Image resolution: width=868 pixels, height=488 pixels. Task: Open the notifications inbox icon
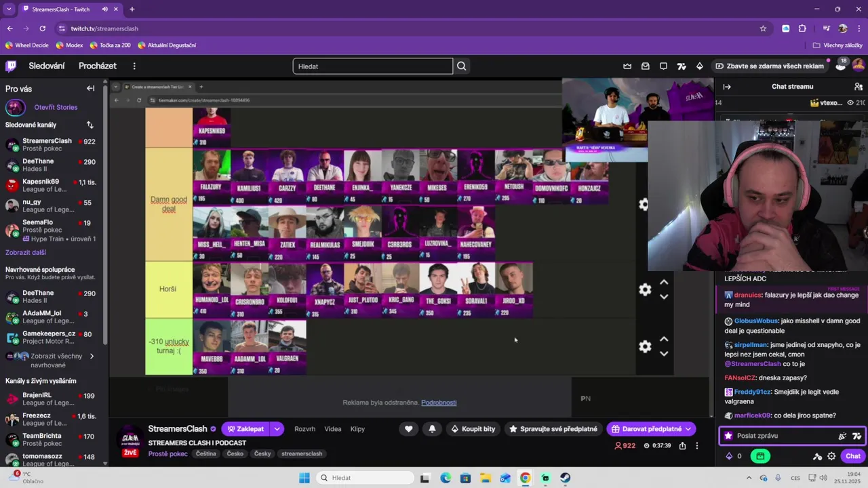(646, 66)
